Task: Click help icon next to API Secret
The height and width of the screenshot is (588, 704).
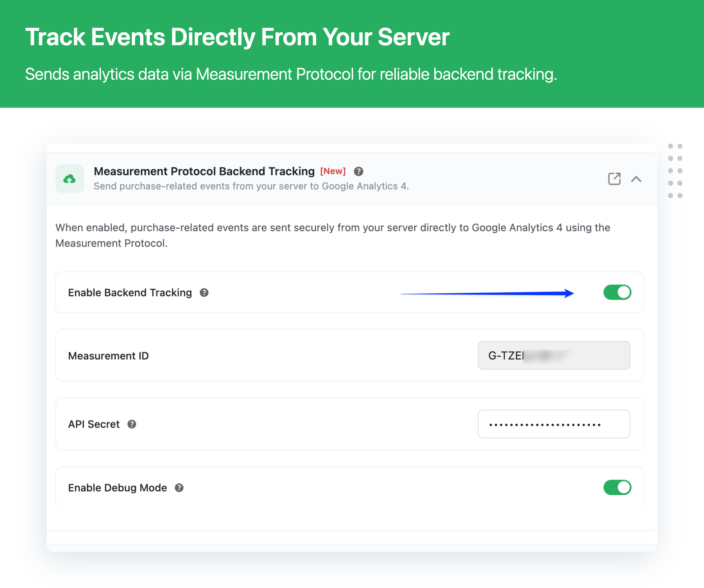Action: point(132,424)
